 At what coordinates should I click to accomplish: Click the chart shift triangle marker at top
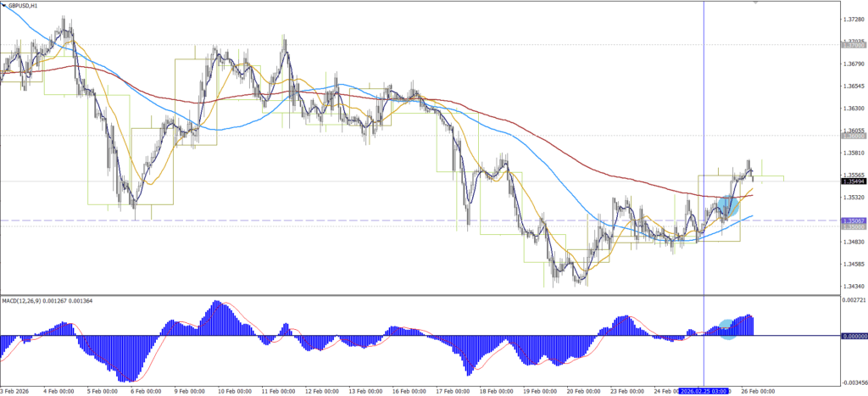754,3
